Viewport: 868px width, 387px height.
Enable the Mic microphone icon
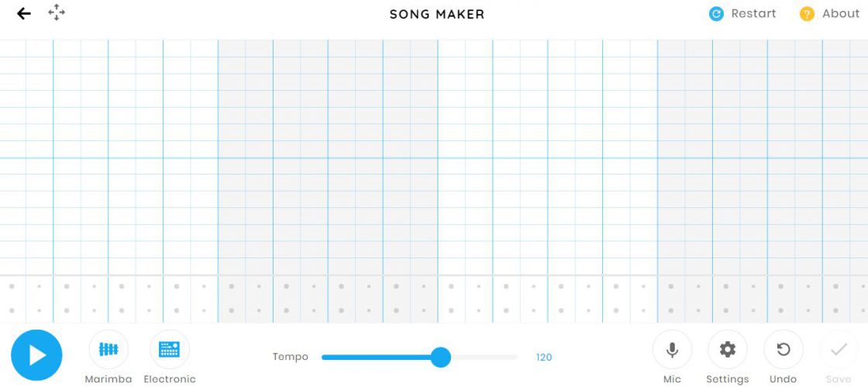[x=672, y=349]
